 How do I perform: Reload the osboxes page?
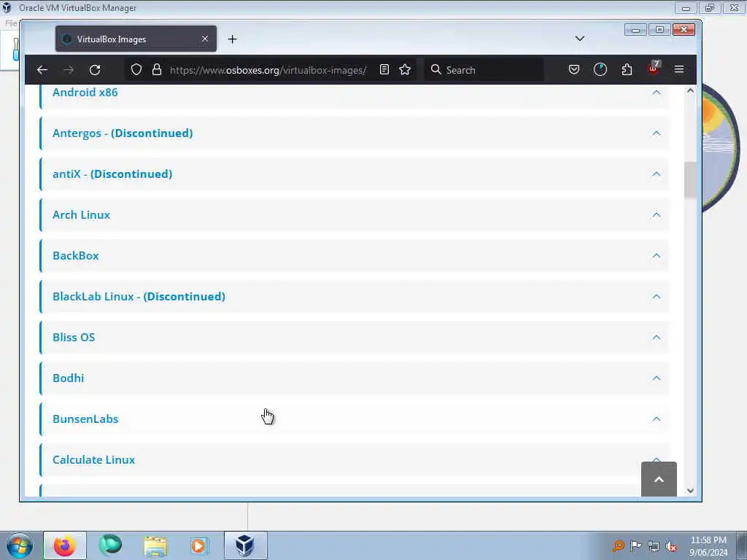tap(95, 70)
